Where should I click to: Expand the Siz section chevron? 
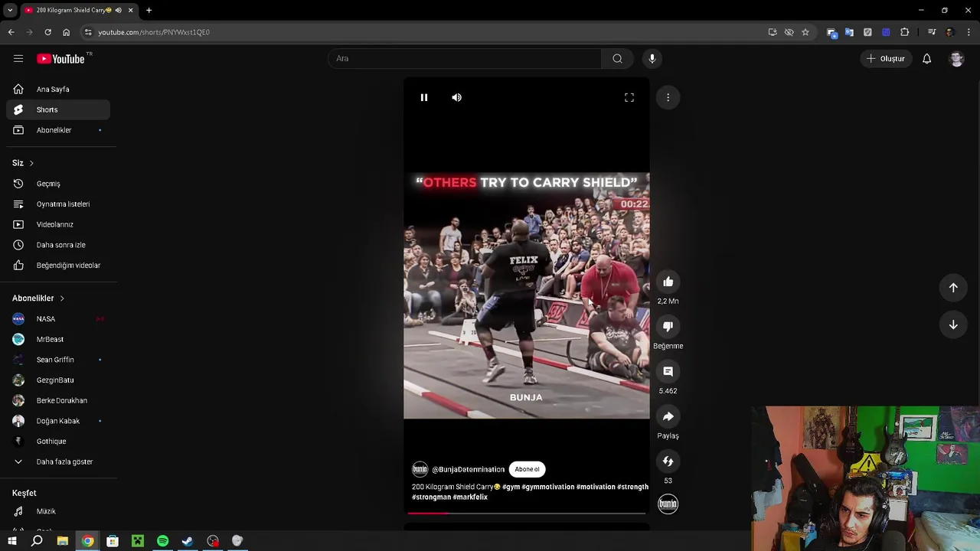(x=31, y=163)
